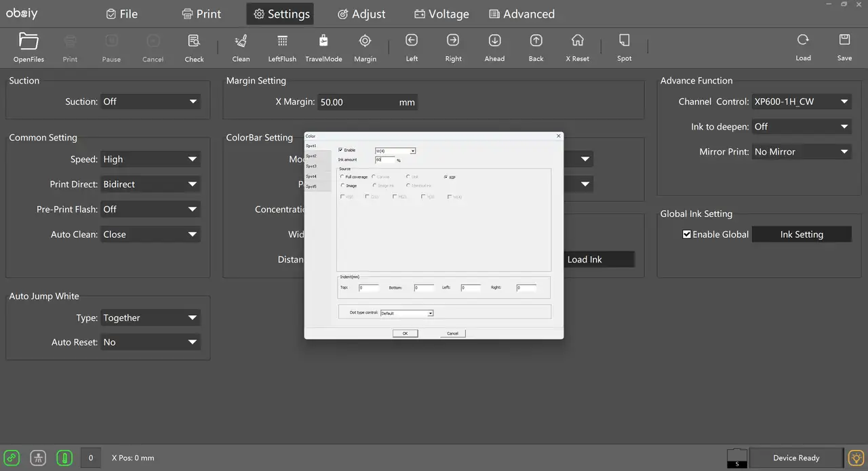Click the Ink amount percent field
The width and height of the screenshot is (868, 471).
[x=384, y=160]
